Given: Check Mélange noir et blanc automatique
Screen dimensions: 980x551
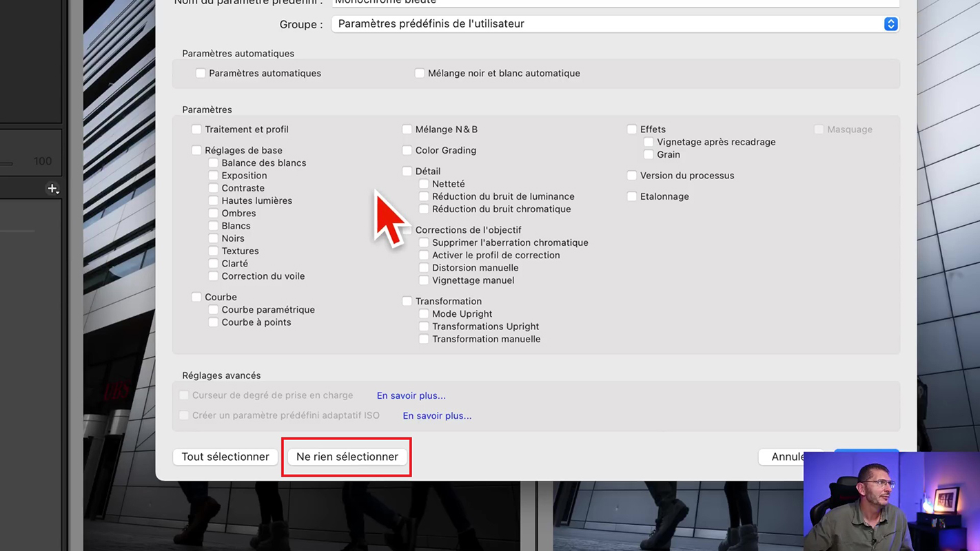Looking at the screenshot, I should 420,73.
